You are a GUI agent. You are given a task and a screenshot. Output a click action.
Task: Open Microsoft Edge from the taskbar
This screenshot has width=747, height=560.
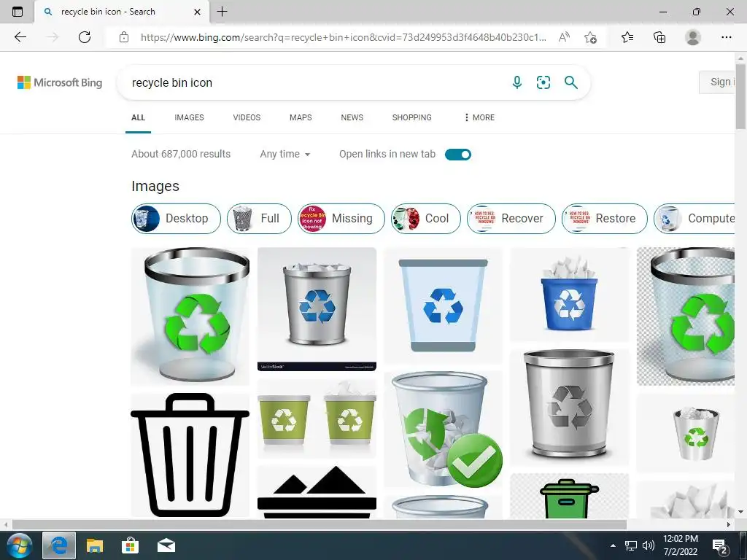point(59,545)
